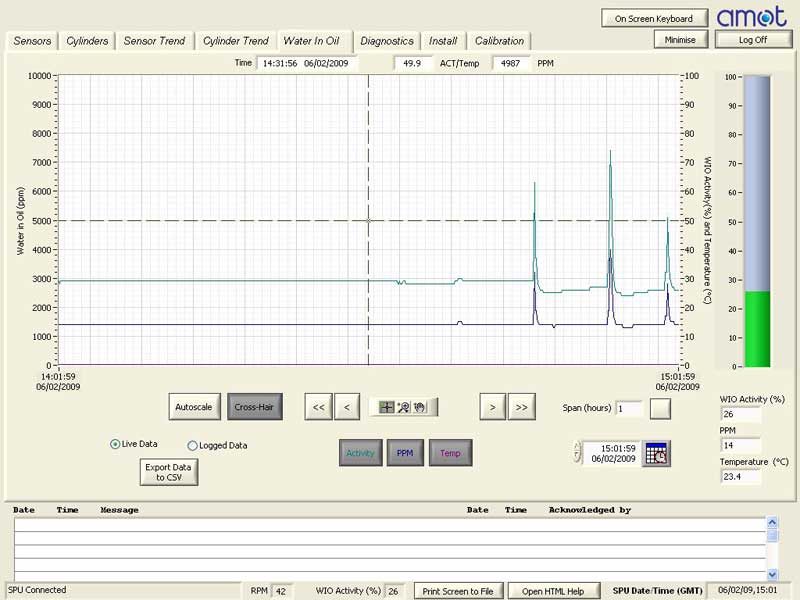This screenshot has width=800, height=600.
Task: Select the hand pan tool in graph palette
Action: pos(420,407)
